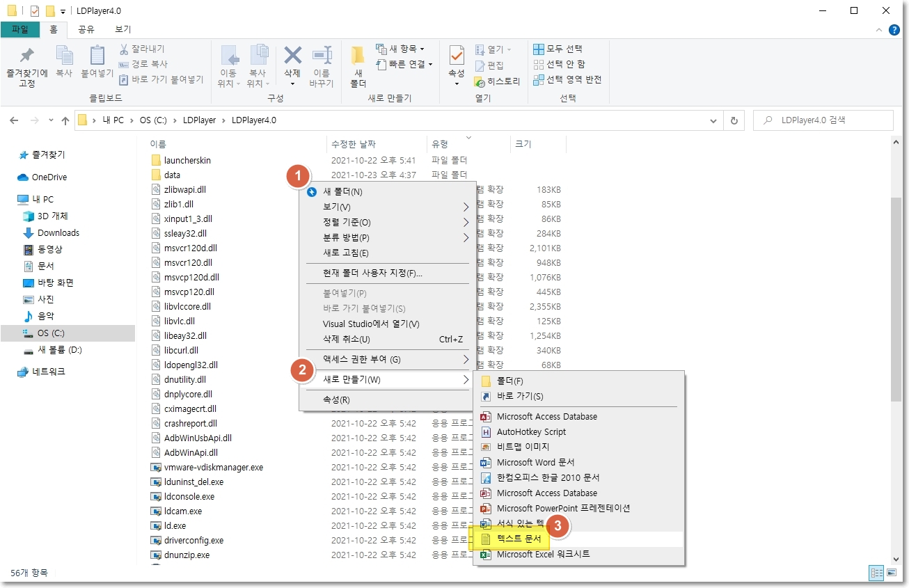Switch to details view icon
The width and height of the screenshot is (909, 588).
(x=876, y=573)
